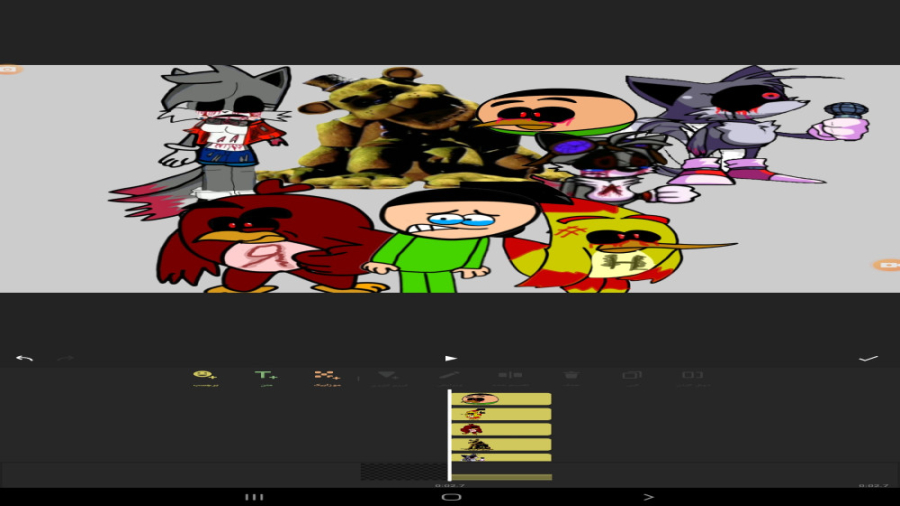Go to Android home screen

[x=451, y=497]
